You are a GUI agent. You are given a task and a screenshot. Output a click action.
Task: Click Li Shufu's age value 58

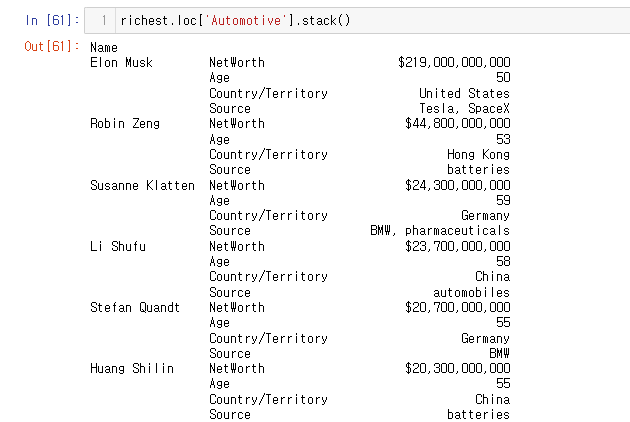(503, 261)
